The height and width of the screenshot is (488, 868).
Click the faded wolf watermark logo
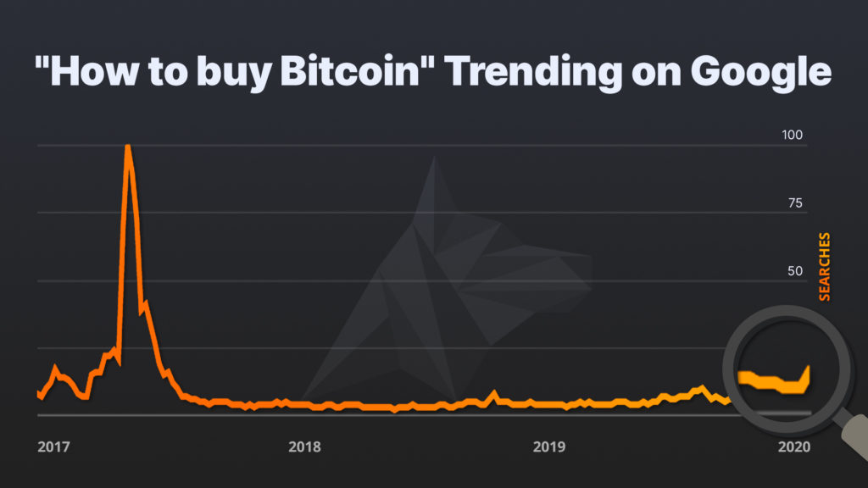(448, 278)
